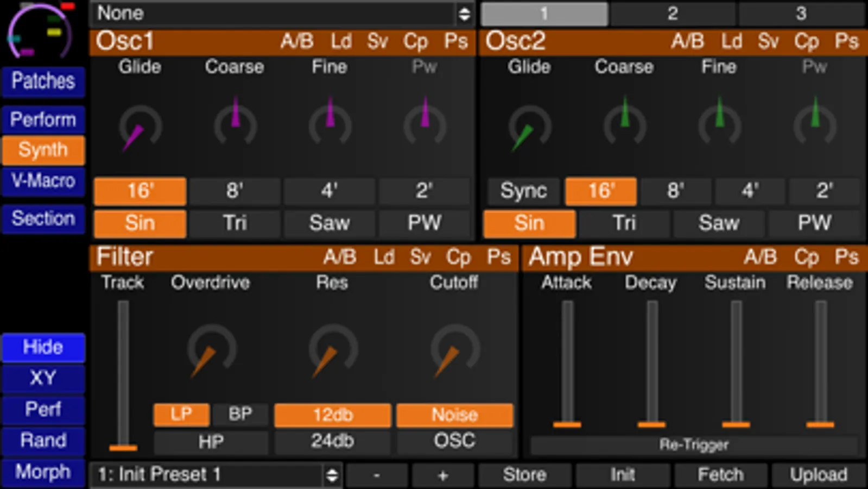This screenshot has height=489, width=868.
Task: Switch to tab 3
Action: (x=801, y=14)
